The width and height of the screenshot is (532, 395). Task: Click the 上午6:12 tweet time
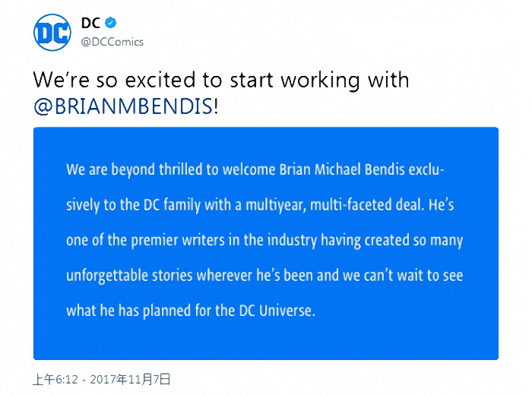[55, 379]
